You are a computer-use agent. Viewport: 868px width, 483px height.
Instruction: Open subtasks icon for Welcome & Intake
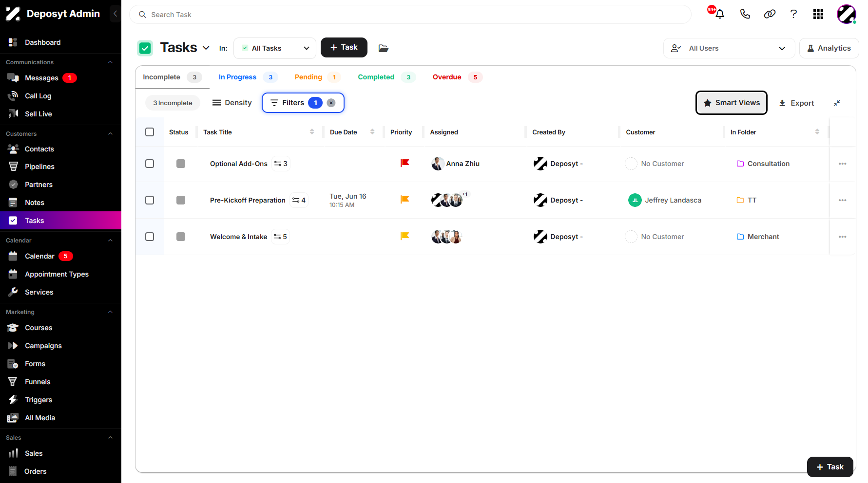coord(280,237)
